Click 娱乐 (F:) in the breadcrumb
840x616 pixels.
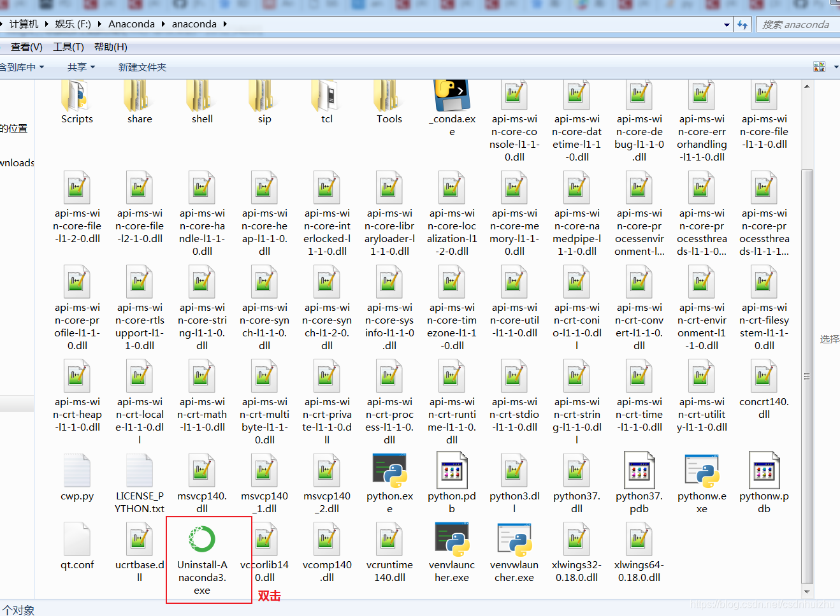(x=73, y=24)
